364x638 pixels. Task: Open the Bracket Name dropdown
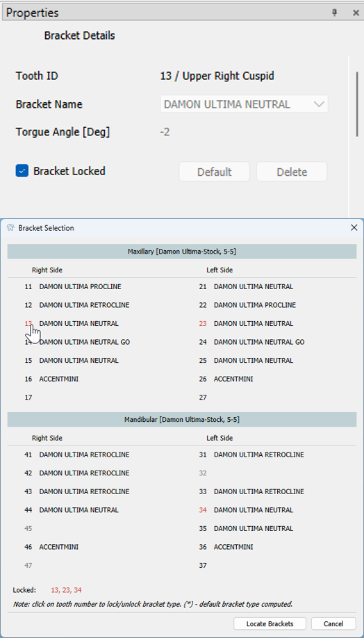point(244,104)
